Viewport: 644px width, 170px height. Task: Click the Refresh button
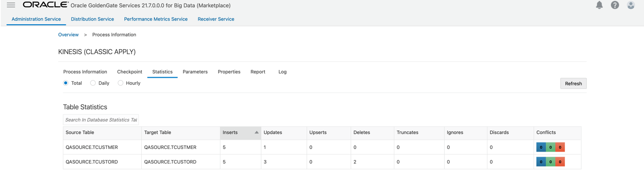[x=573, y=83]
